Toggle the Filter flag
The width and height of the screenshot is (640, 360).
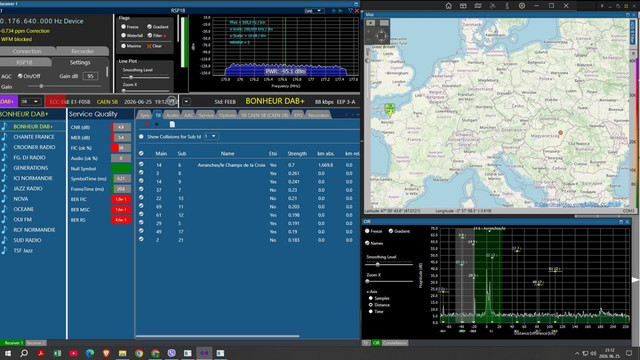[x=149, y=36]
